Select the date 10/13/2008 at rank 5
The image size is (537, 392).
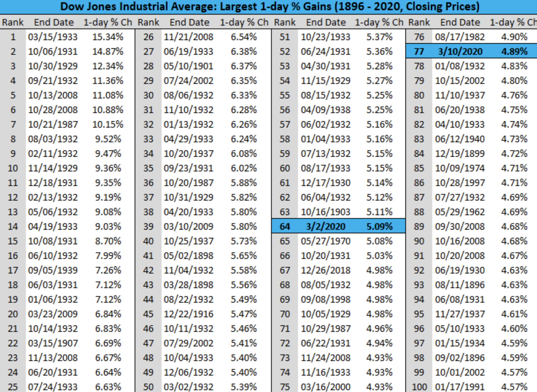53,95
